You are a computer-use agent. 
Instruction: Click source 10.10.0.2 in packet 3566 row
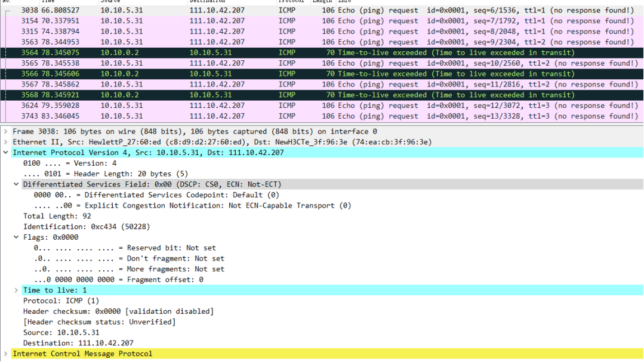(119, 74)
